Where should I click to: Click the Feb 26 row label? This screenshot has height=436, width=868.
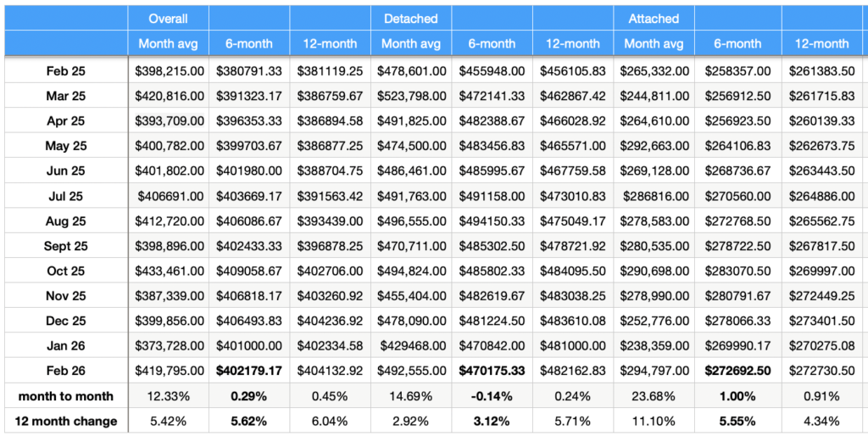click(x=65, y=370)
